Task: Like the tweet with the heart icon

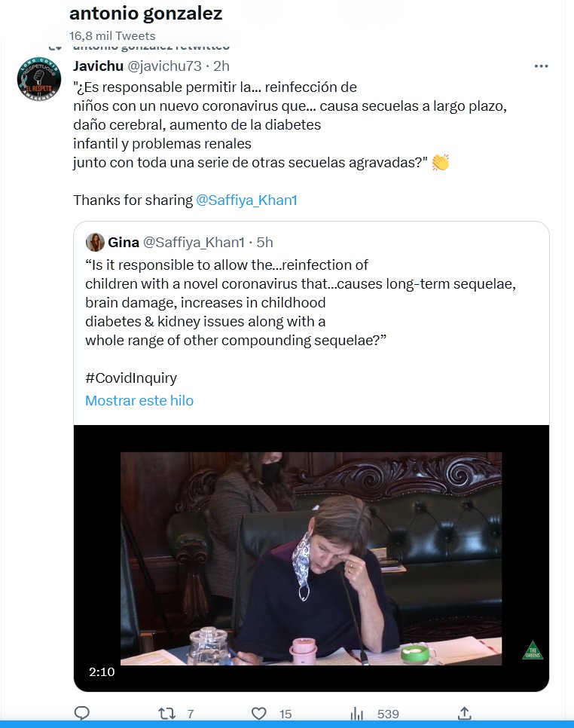Action: tap(259, 713)
